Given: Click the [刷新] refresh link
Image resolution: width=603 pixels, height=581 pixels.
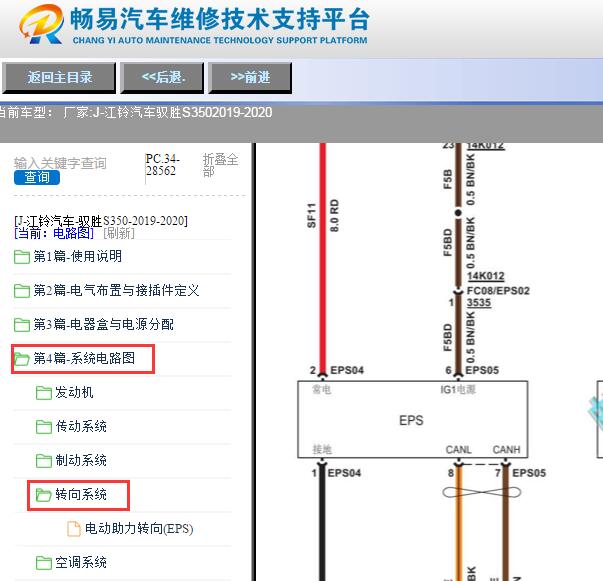Looking at the screenshot, I should (119, 233).
